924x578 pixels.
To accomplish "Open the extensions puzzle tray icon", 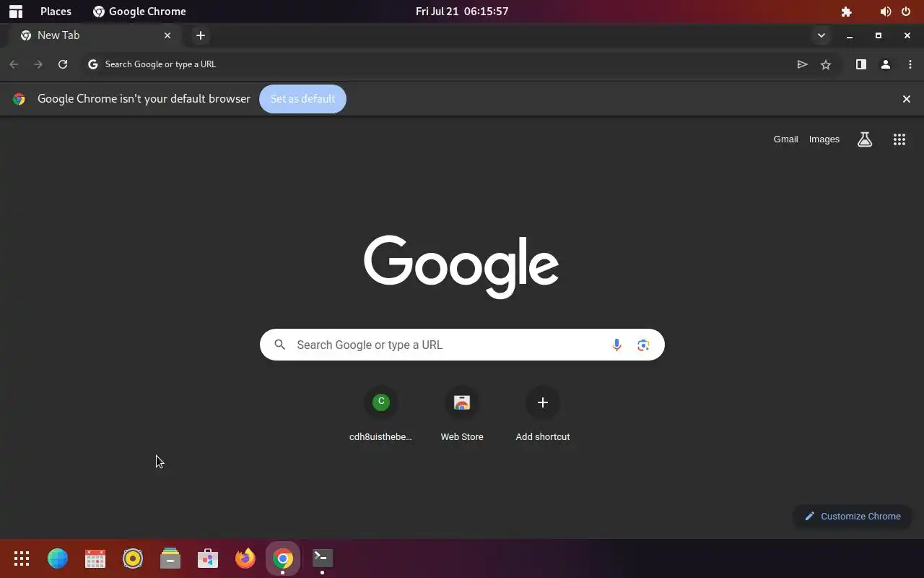I will [847, 12].
